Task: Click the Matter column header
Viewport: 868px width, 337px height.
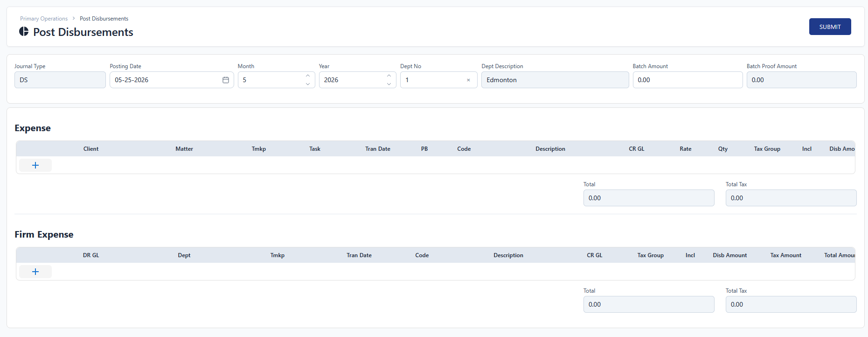Action: [x=184, y=149]
